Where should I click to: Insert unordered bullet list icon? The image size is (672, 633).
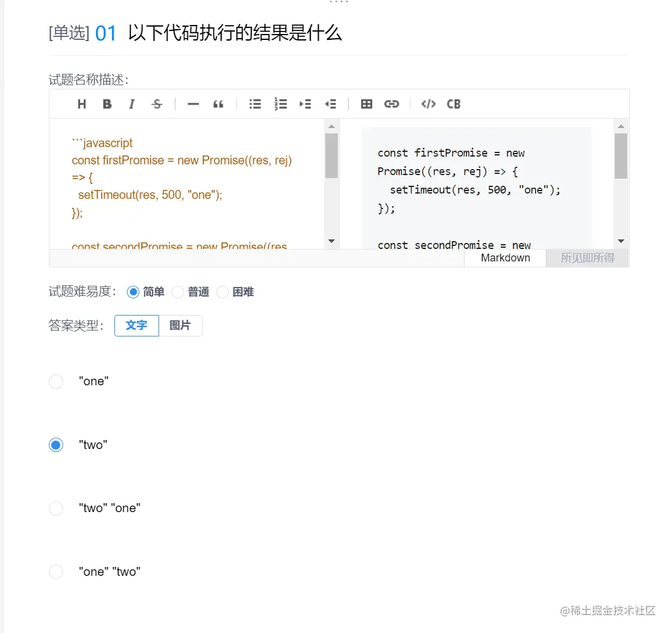[255, 104]
